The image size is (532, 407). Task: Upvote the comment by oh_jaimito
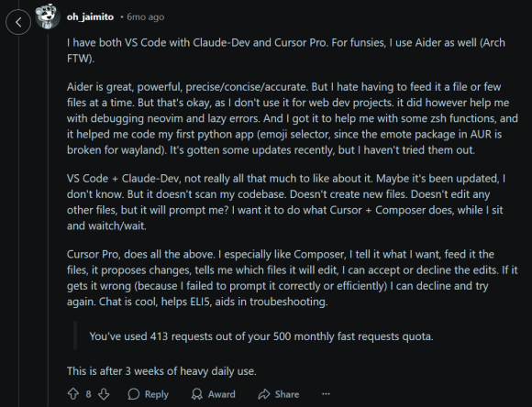coord(73,394)
